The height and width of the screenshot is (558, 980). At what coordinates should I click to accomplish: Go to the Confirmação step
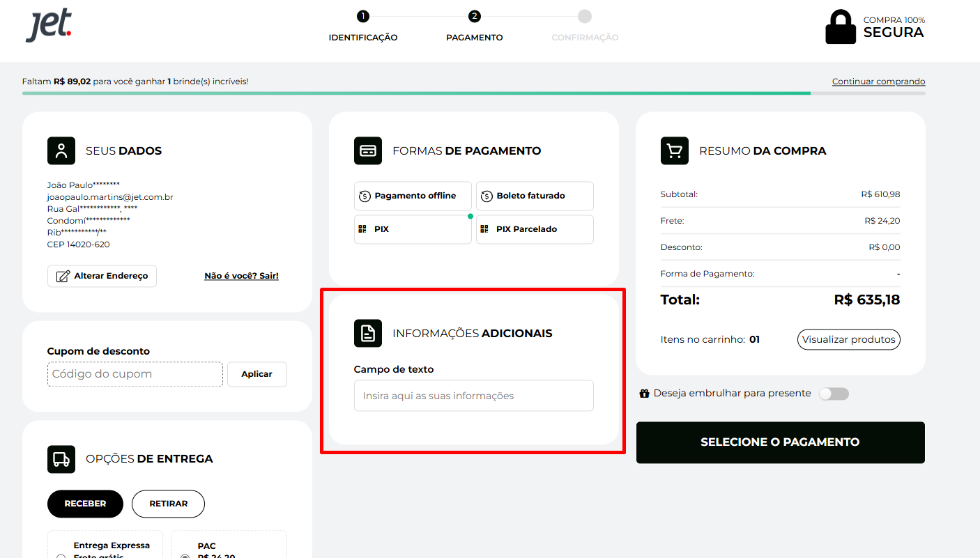point(585,26)
